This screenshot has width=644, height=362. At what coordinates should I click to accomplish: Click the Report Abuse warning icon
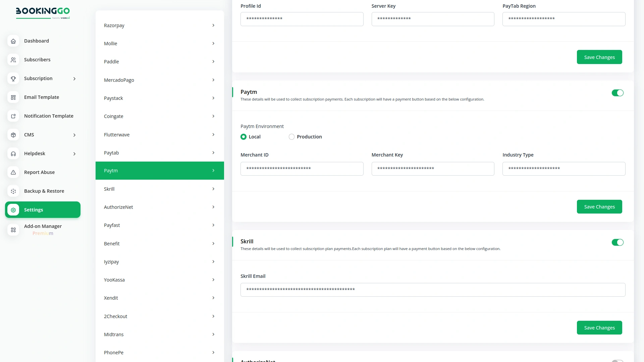coord(13,172)
